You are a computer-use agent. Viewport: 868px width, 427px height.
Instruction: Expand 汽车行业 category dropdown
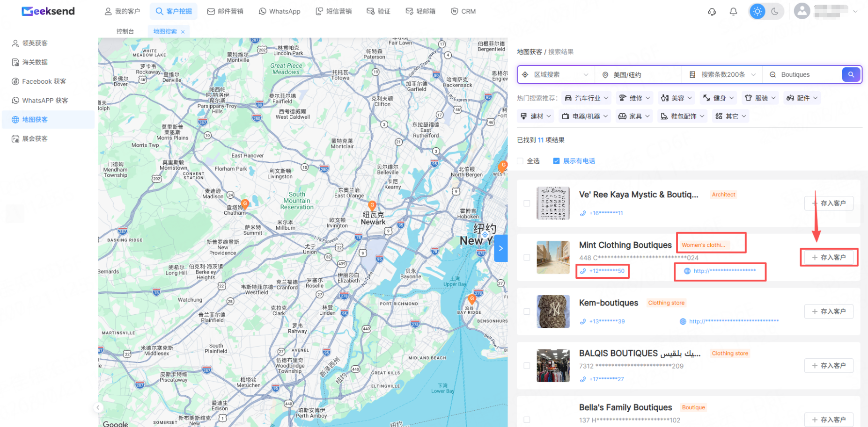point(587,98)
